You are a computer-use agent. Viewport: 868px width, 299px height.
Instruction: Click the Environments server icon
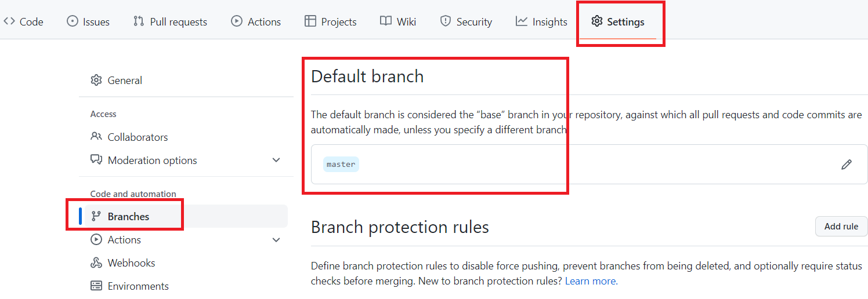click(96, 286)
